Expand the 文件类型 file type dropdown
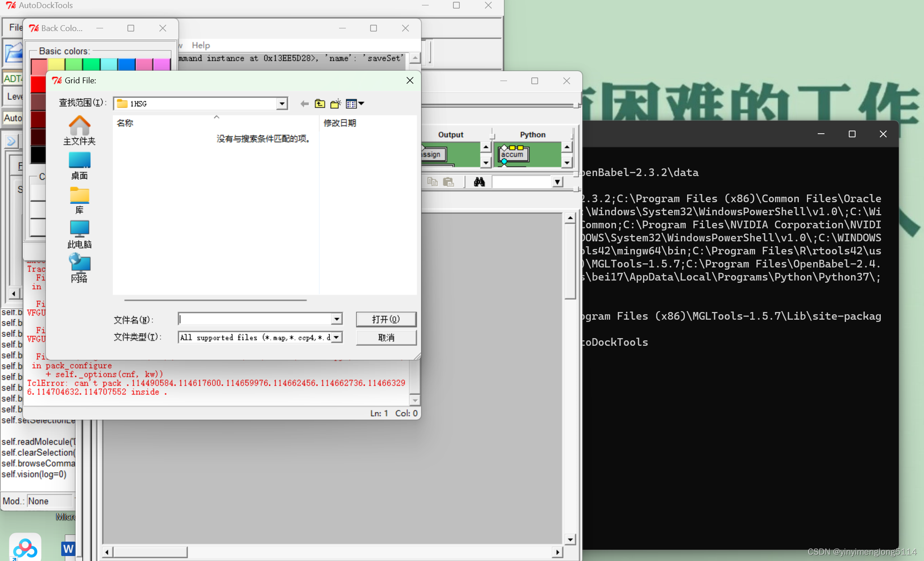Viewport: 924px width, 561px height. click(x=336, y=337)
